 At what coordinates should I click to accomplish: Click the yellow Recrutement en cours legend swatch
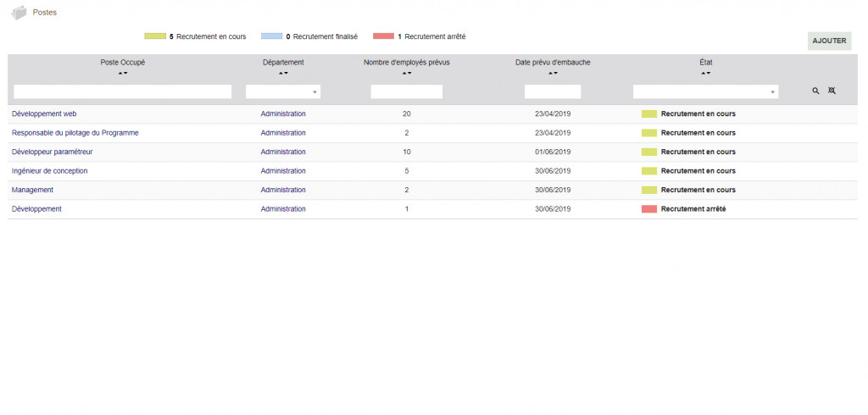coord(155,36)
